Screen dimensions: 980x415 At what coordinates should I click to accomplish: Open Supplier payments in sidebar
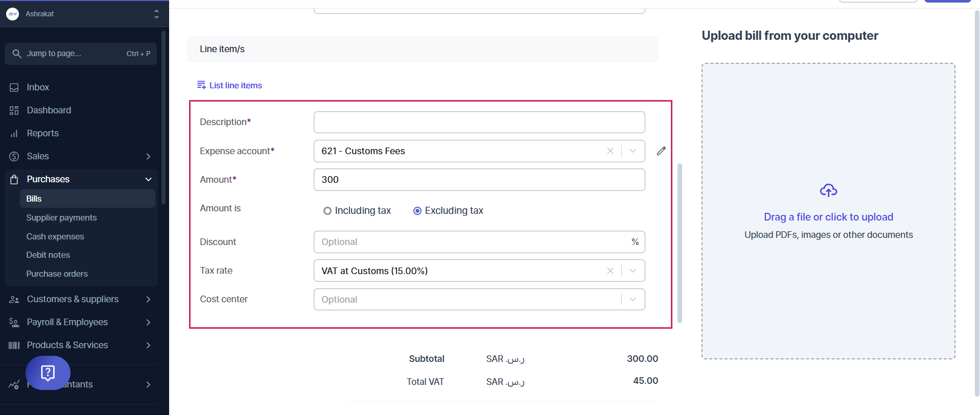61,217
